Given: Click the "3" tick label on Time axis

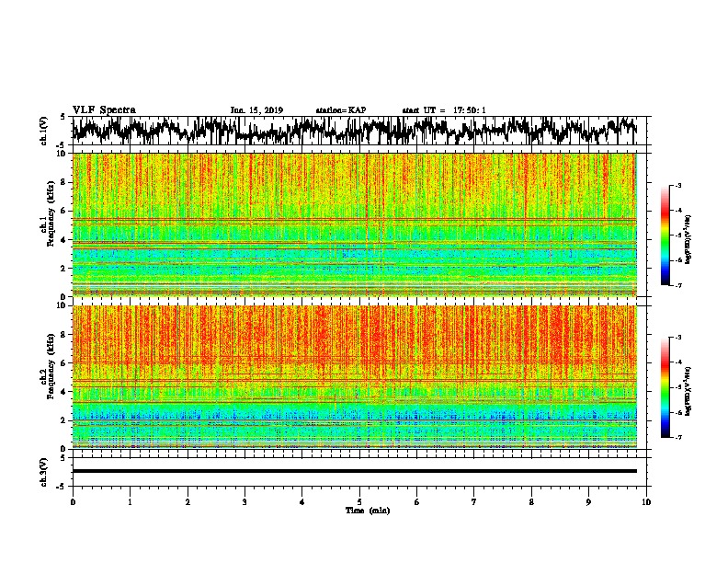Looking at the screenshot, I should click(x=245, y=502).
